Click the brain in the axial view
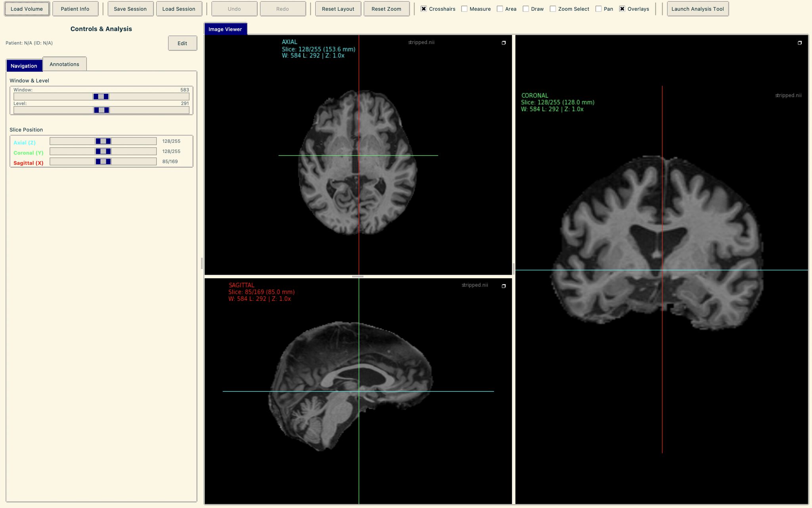 click(x=358, y=163)
